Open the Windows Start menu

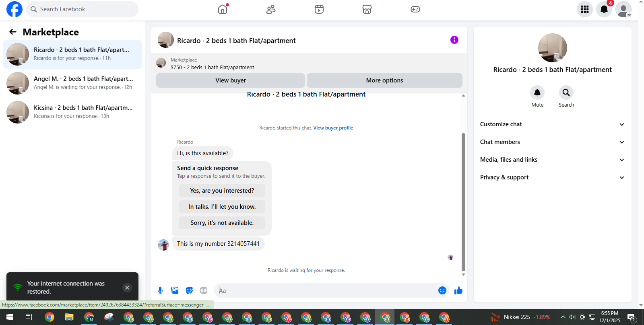click(10, 317)
